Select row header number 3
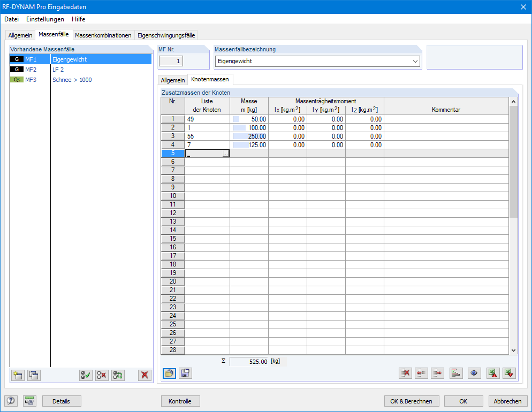 click(x=173, y=136)
